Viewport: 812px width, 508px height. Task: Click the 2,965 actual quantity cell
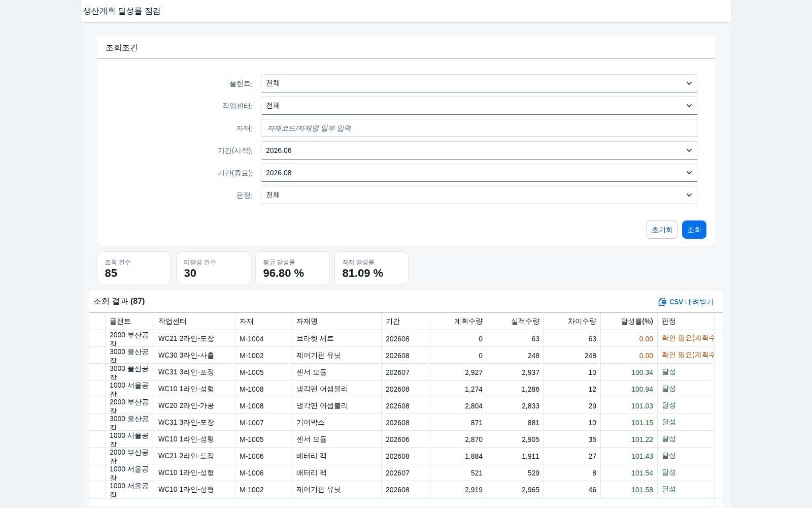pyautogui.click(x=515, y=490)
